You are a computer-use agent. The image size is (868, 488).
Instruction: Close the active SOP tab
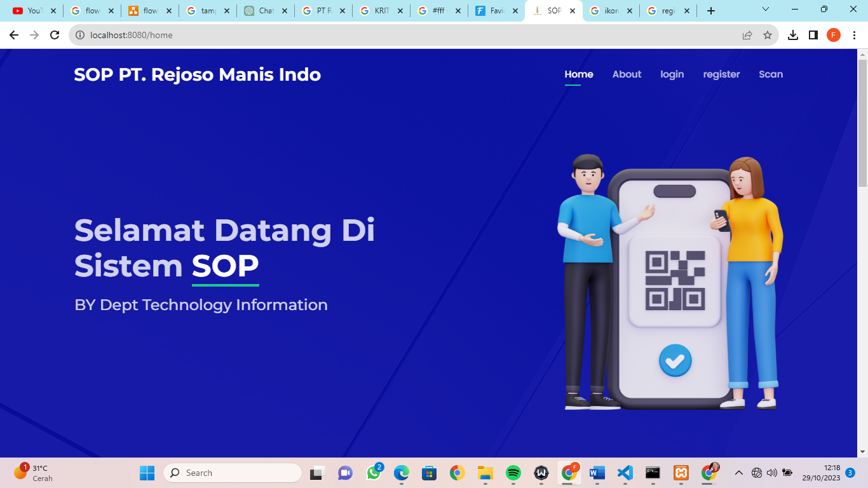coord(573,11)
